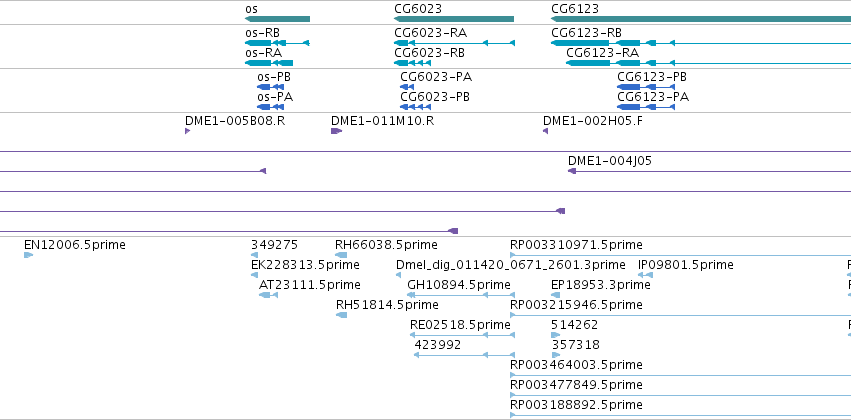
Task: Click the CG6123-PB protein feature
Action: [x=646, y=87]
